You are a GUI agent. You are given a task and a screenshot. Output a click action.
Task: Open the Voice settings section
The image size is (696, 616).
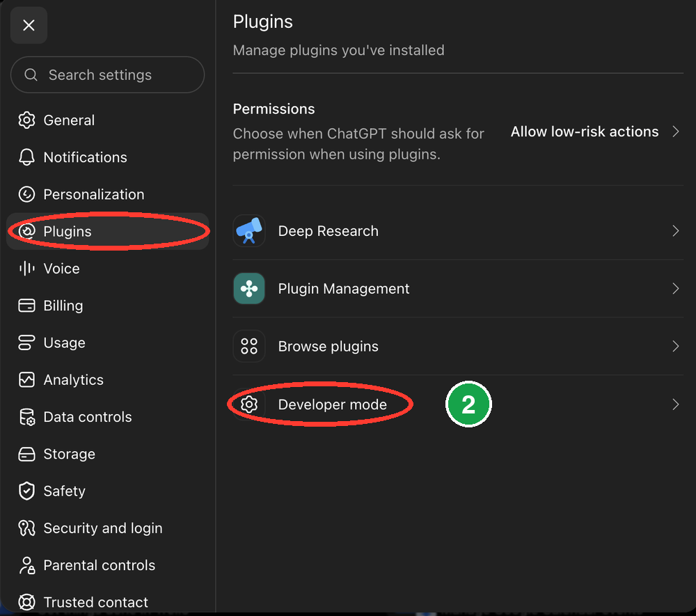[x=107, y=269]
